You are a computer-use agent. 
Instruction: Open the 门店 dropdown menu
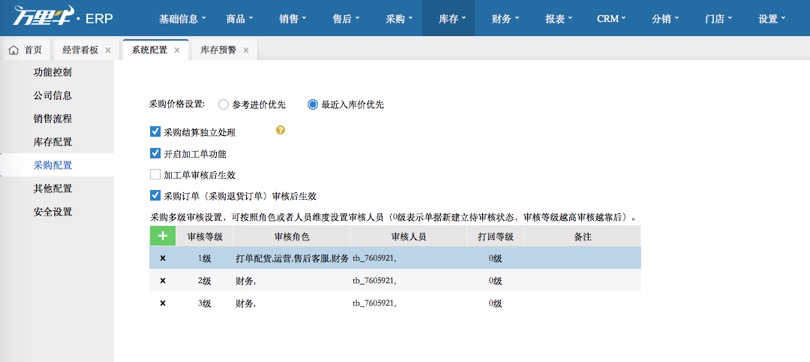718,19
